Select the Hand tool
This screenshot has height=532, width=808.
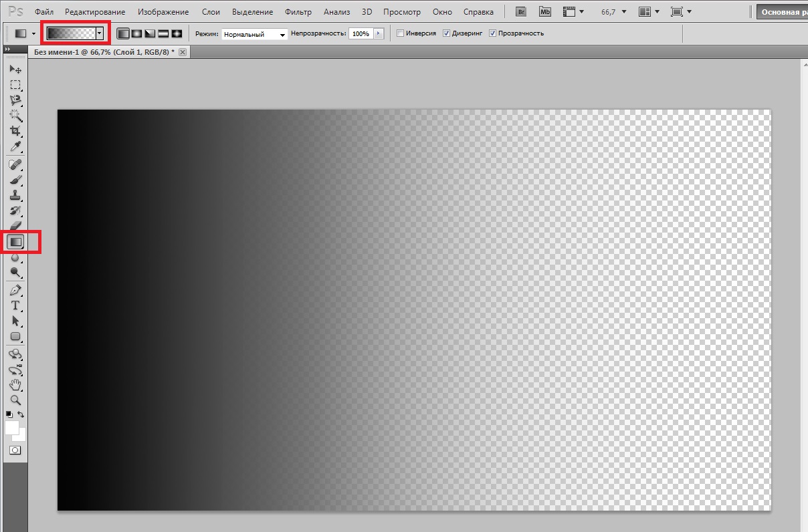coord(15,385)
